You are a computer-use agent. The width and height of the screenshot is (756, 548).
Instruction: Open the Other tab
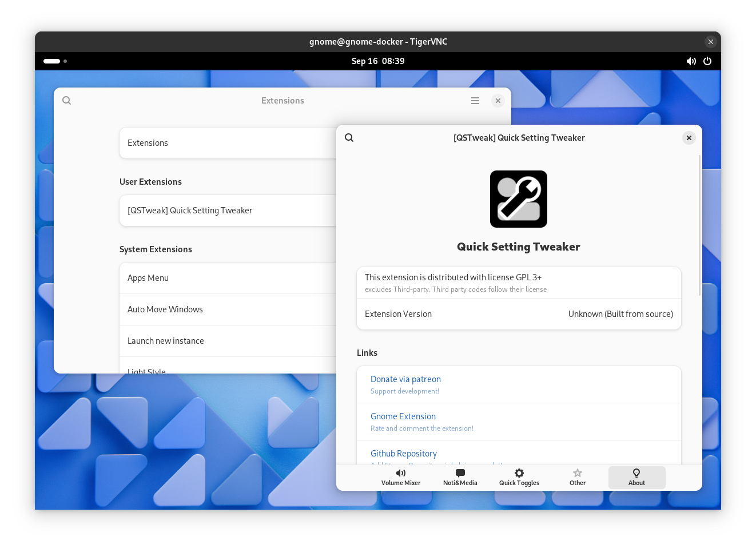click(578, 477)
